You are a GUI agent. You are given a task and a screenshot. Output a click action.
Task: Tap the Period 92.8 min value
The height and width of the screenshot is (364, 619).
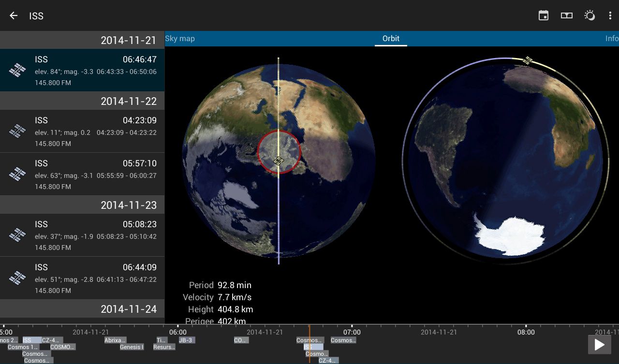coord(235,285)
